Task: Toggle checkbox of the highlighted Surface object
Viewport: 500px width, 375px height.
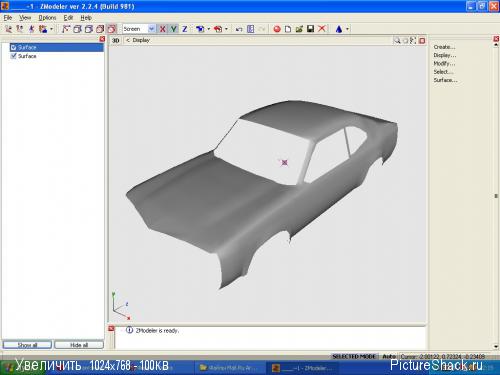Action: click(x=14, y=47)
